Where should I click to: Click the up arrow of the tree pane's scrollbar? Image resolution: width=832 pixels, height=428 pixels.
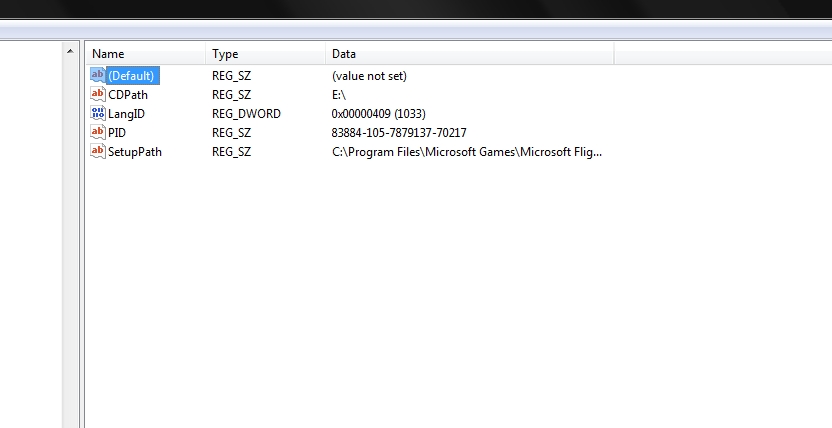pyautogui.click(x=70, y=51)
